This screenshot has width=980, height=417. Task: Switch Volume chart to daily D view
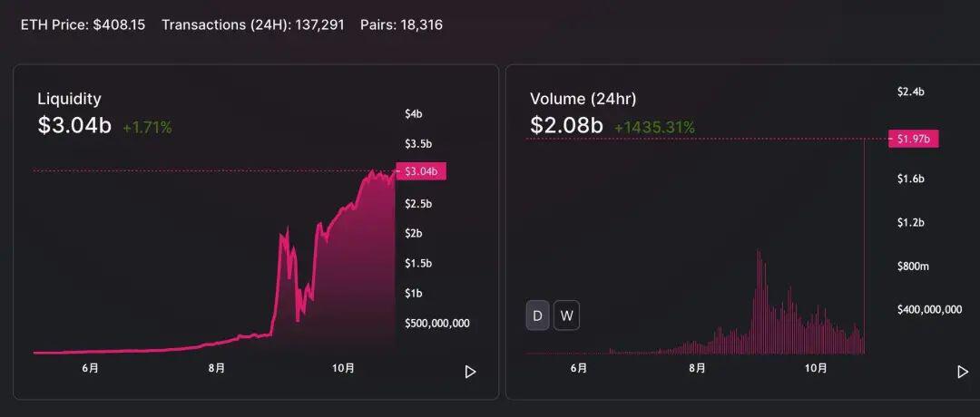(x=537, y=315)
